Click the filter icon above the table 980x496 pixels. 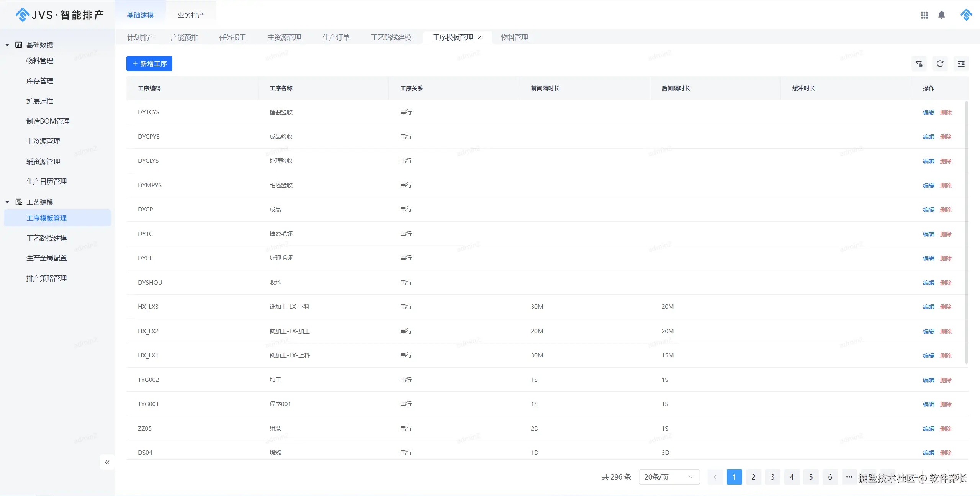[x=919, y=64]
